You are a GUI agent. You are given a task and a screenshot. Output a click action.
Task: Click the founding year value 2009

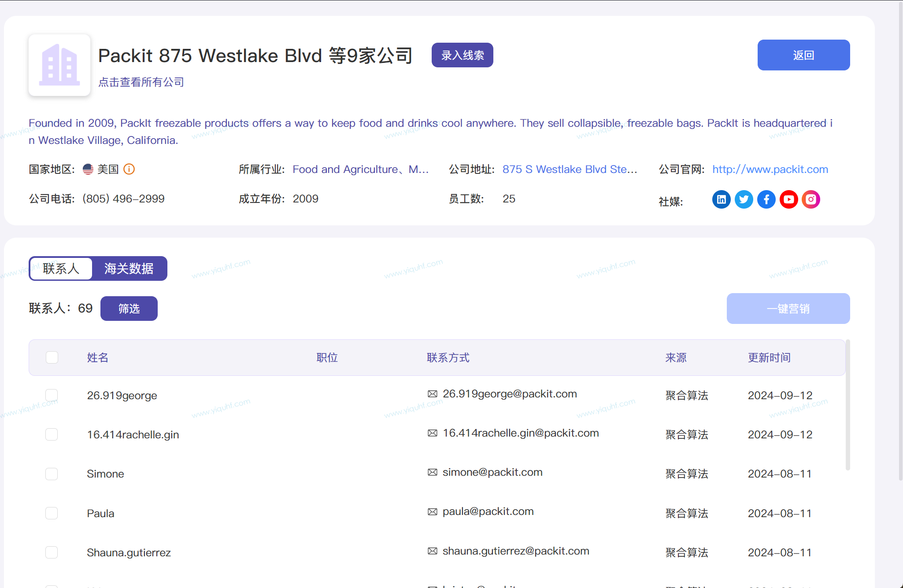(x=305, y=199)
